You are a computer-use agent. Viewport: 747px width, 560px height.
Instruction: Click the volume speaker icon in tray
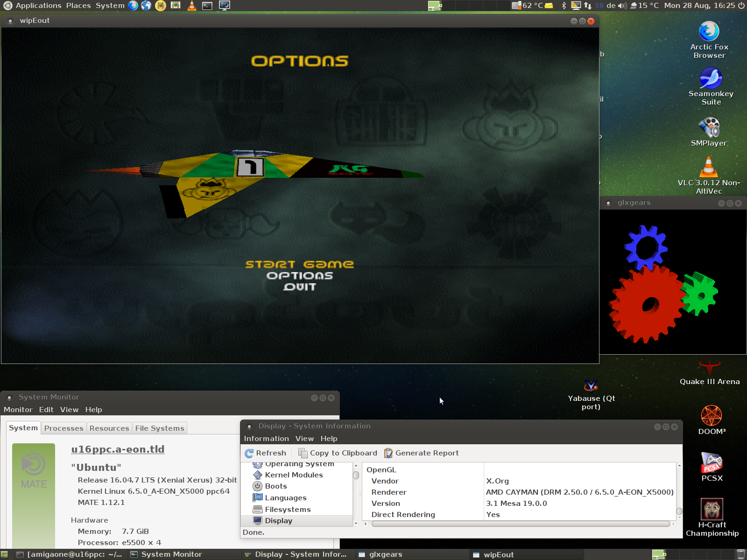pyautogui.click(x=622, y=6)
